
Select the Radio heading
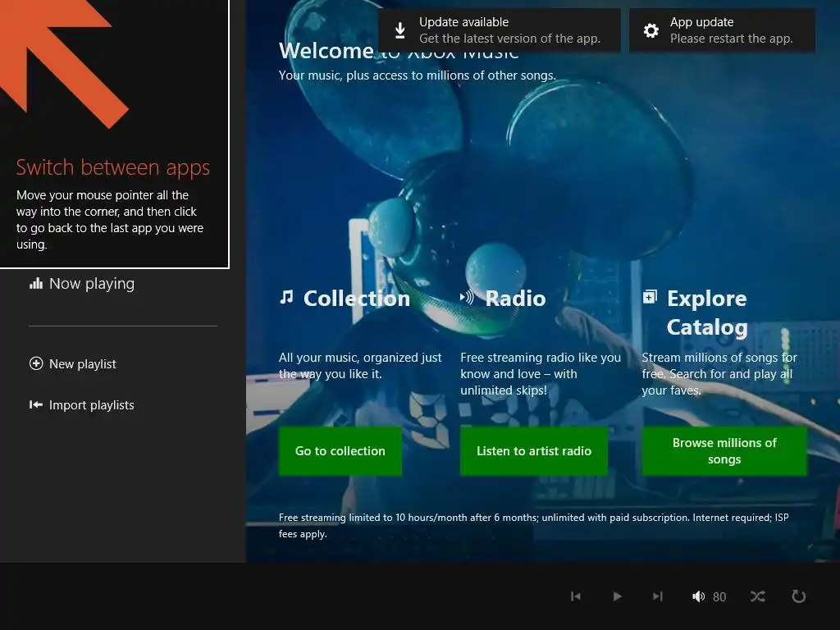[x=515, y=299]
